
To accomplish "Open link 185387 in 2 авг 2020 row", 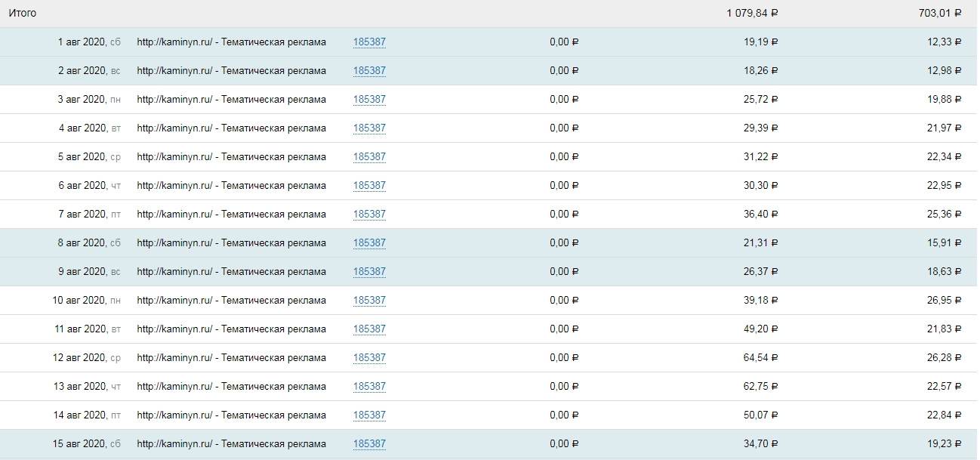I will point(369,71).
